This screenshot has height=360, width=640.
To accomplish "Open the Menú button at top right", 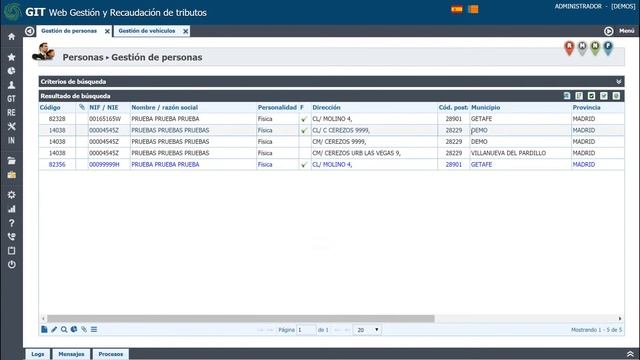I will coord(619,31).
